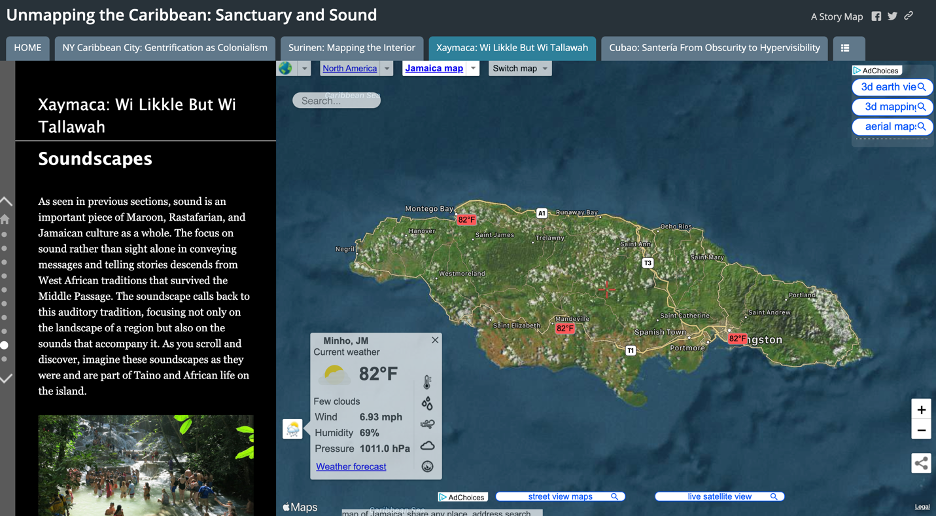Follow the North America link
The height and width of the screenshot is (516, 936).
(350, 68)
